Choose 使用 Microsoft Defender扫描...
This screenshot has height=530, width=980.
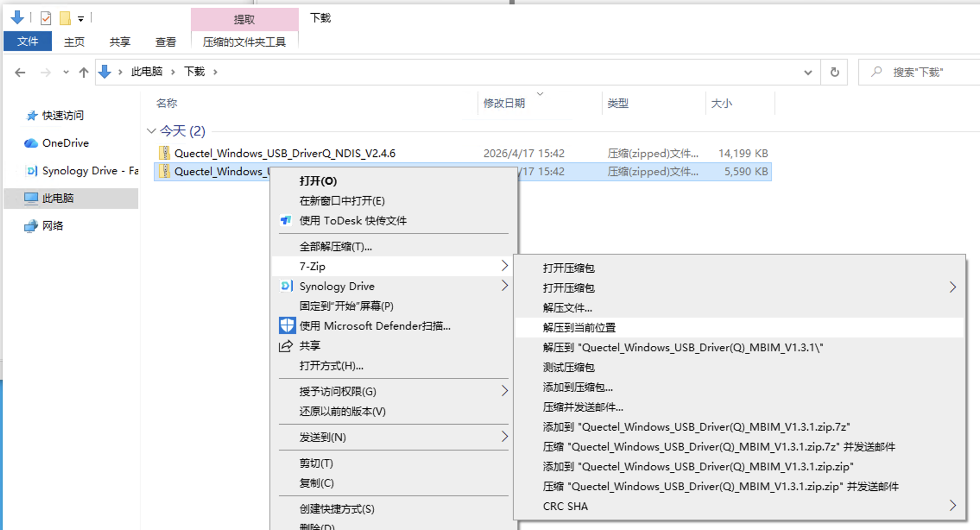(x=375, y=326)
